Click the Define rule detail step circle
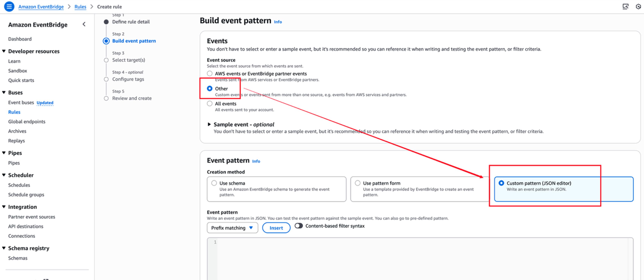The width and height of the screenshot is (644, 280). [x=106, y=22]
